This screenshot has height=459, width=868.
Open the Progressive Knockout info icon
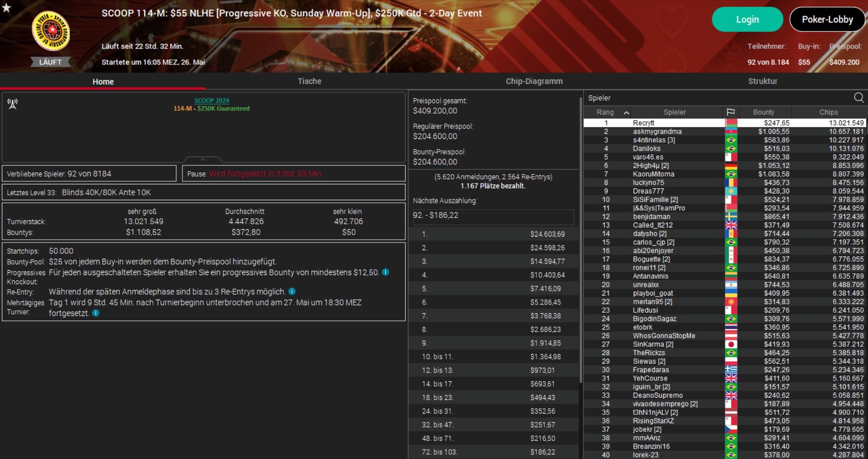385,272
